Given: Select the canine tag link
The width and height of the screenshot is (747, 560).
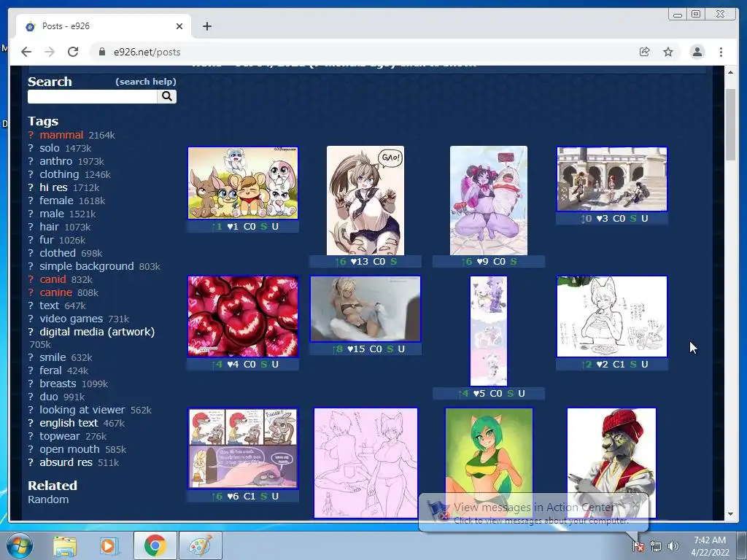Looking at the screenshot, I should point(55,292).
